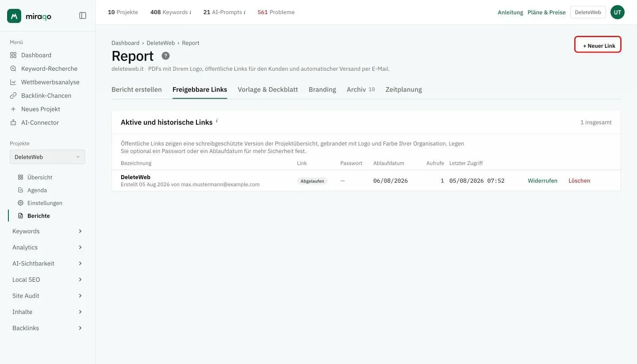Screen dimensions: 637x364
Task: Open the UT user avatar menu
Action: 618,12
